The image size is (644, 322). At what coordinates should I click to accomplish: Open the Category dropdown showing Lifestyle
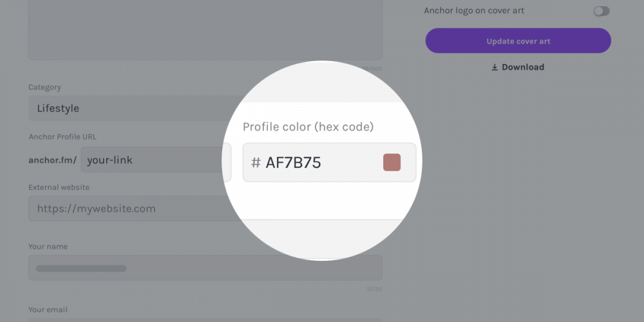[129, 108]
